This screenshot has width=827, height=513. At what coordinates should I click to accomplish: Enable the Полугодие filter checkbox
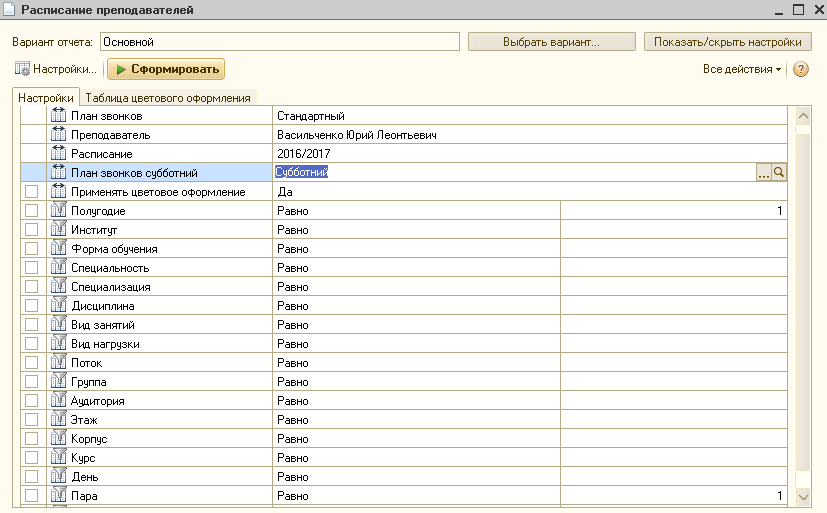(32, 210)
